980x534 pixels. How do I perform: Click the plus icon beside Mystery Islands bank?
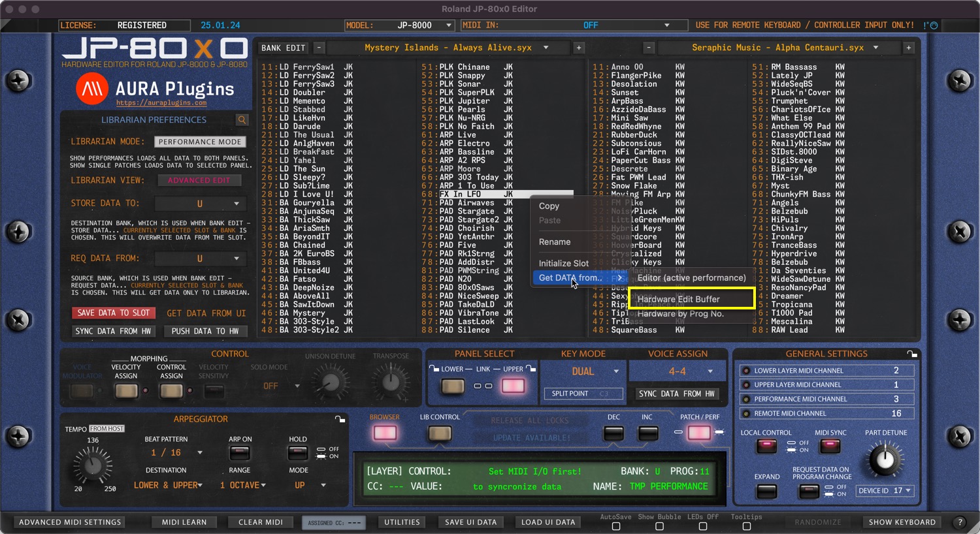[579, 48]
